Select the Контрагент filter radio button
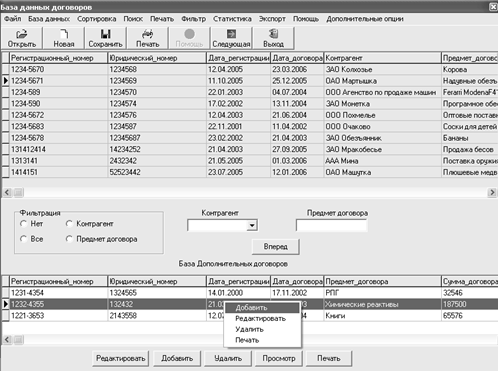 [x=69, y=224]
